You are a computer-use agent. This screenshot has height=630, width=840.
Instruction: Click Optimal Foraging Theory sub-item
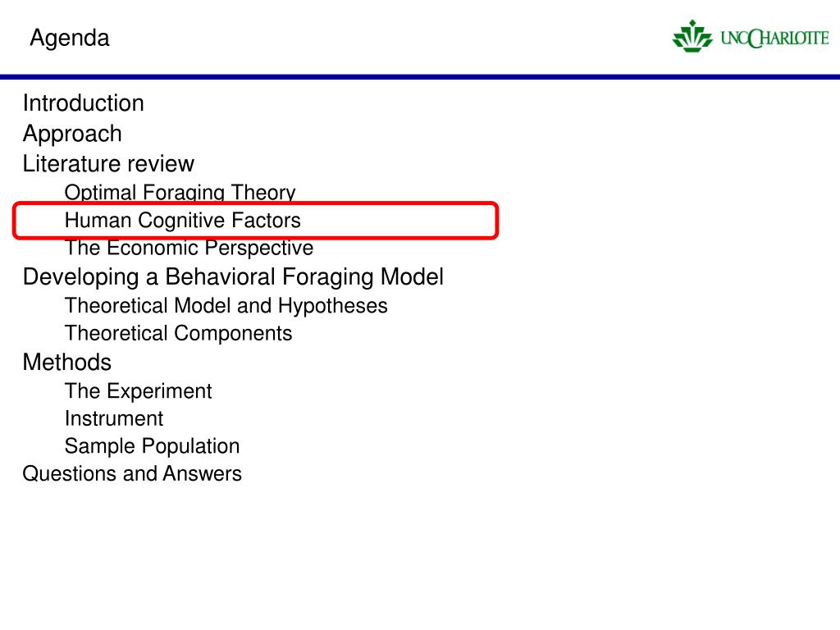pyautogui.click(x=180, y=192)
